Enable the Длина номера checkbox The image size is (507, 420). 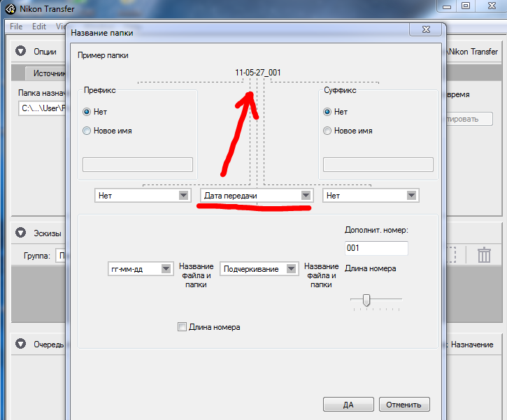tap(182, 326)
